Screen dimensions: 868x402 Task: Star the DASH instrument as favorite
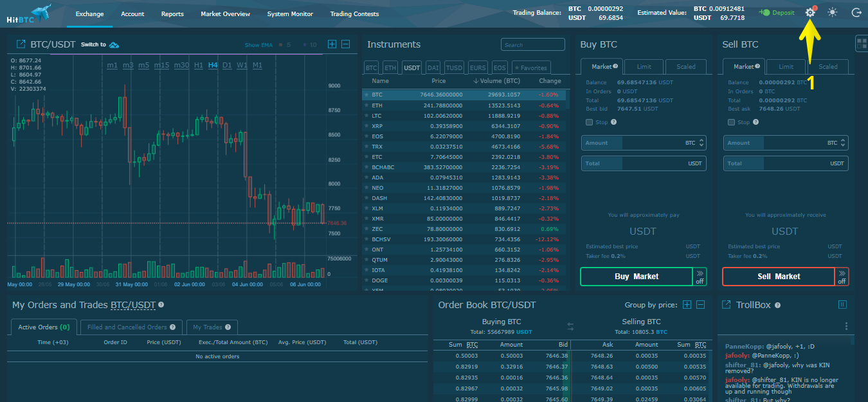[x=366, y=198]
